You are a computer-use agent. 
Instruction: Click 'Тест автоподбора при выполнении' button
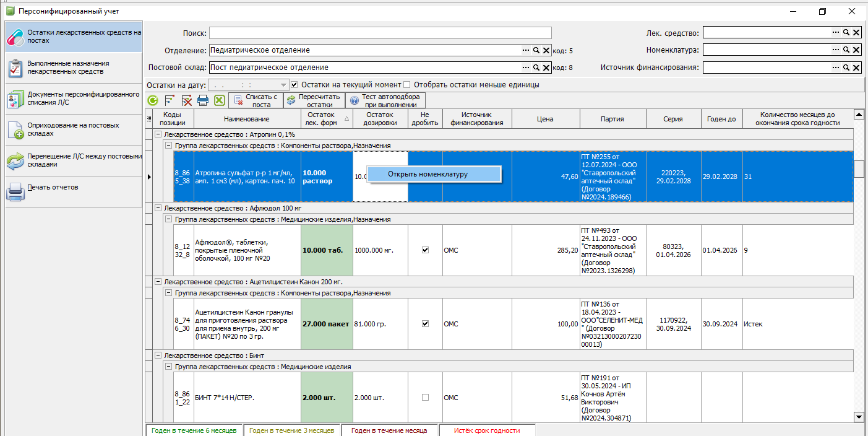[x=385, y=100]
